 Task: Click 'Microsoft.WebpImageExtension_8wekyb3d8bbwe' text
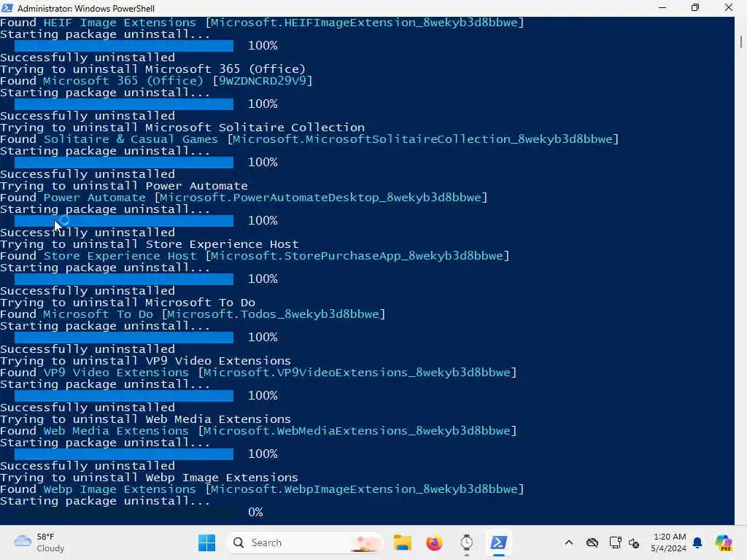coord(365,489)
